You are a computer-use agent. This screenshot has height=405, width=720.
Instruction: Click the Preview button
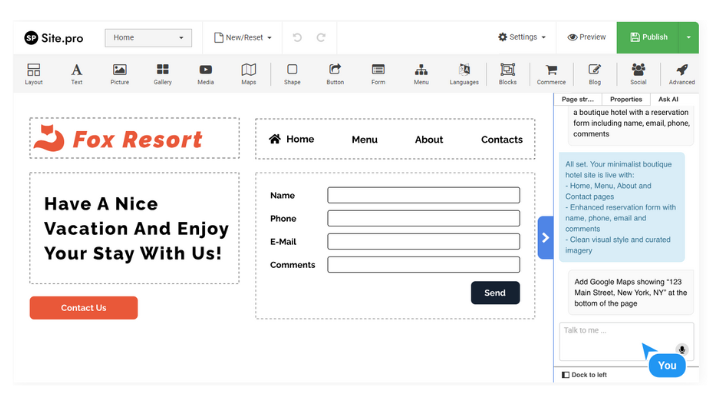click(587, 37)
